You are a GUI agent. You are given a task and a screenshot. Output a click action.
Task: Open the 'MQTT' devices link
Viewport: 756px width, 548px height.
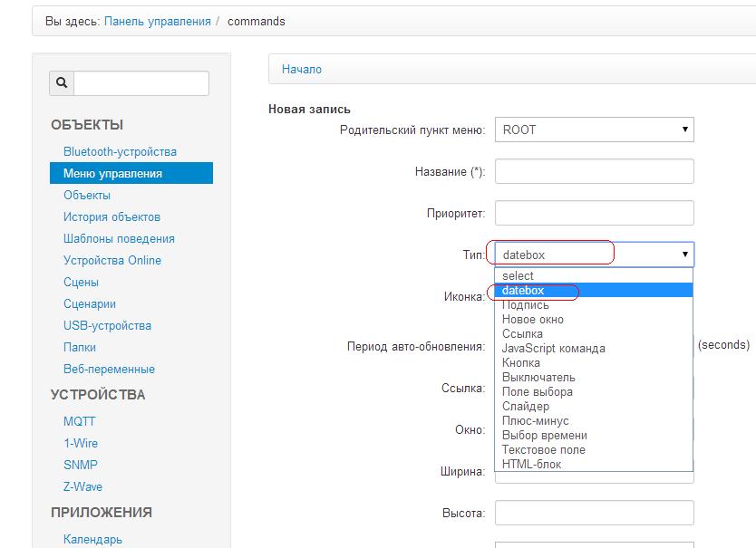[79, 421]
